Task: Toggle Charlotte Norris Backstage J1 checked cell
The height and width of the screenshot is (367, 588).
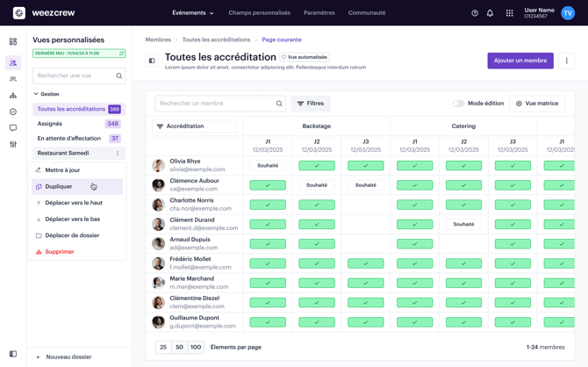Action: point(268,205)
